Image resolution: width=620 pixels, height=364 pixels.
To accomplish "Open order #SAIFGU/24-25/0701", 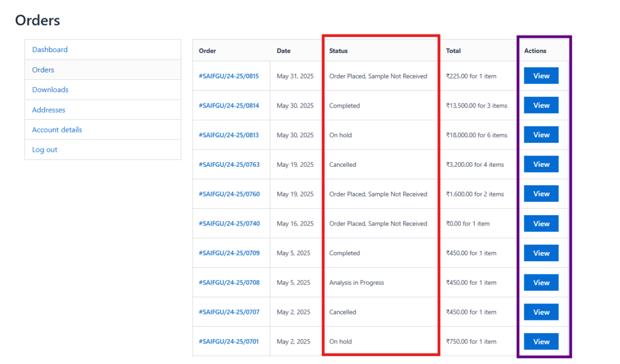I will [x=229, y=342].
